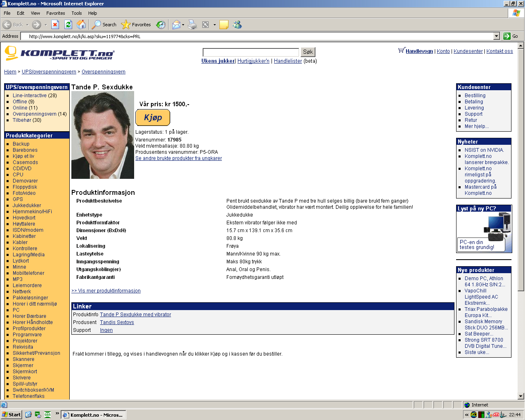Open the Tools menu

click(77, 13)
